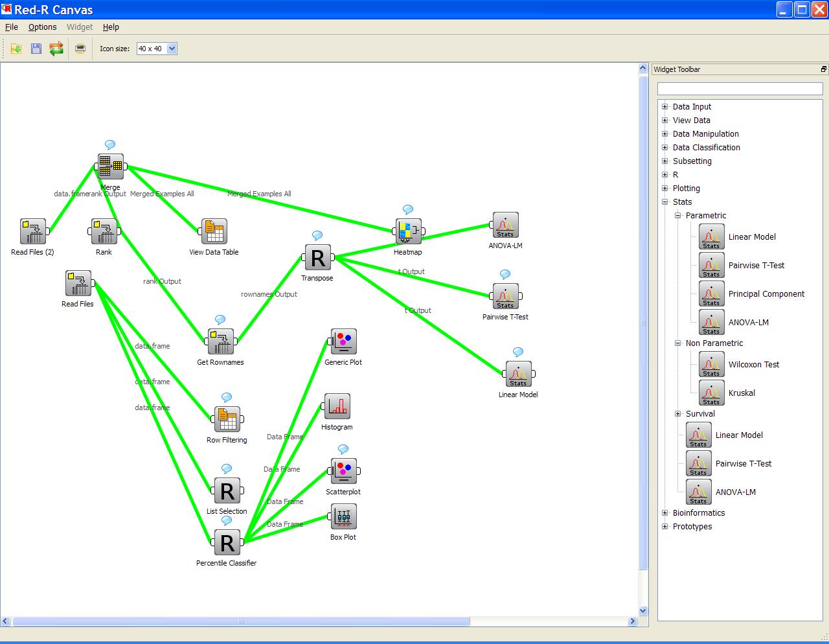Open the File menu

click(x=12, y=27)
